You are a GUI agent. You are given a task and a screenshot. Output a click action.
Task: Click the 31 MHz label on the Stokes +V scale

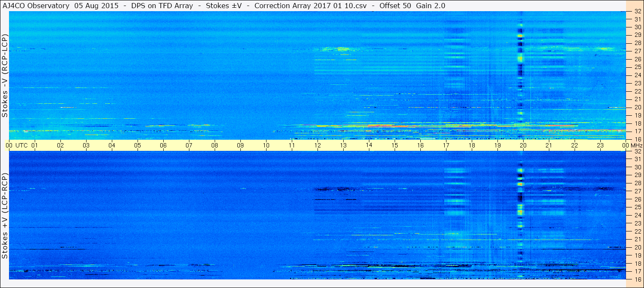point(638,159)
